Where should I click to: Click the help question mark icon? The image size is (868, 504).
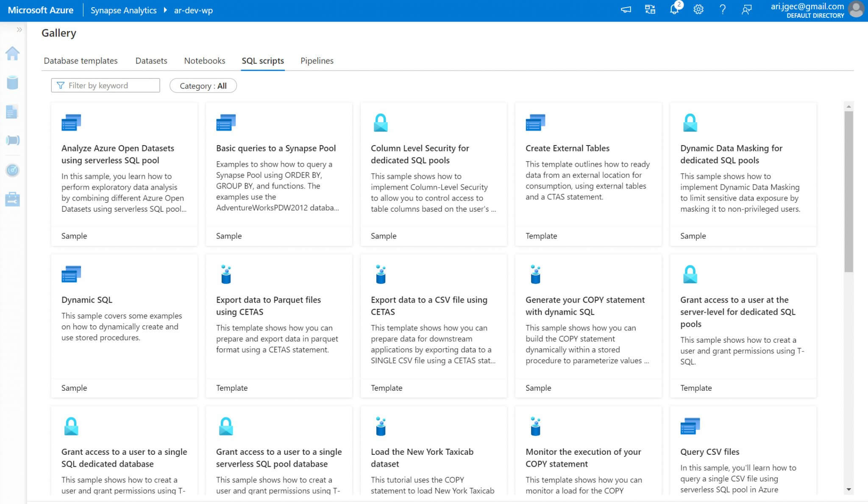coord(723,10)
